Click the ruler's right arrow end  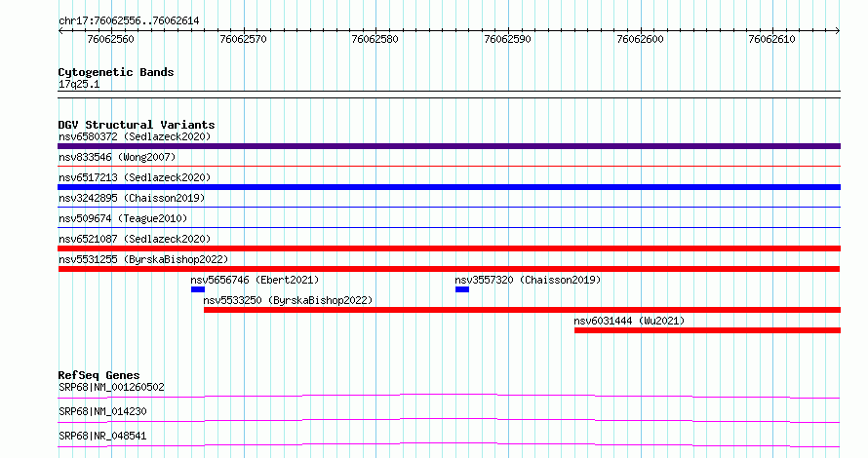point(838,31)
